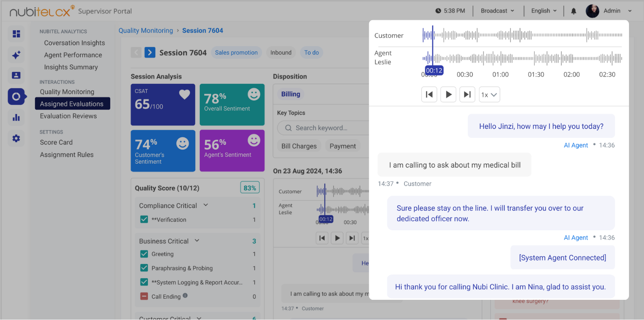Collapse the Business Critical section

(197, 241)
